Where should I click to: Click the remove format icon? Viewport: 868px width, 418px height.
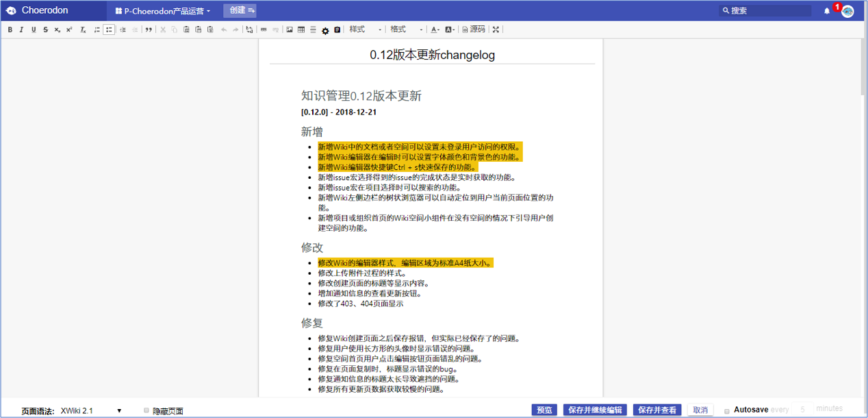pos(83,29)
